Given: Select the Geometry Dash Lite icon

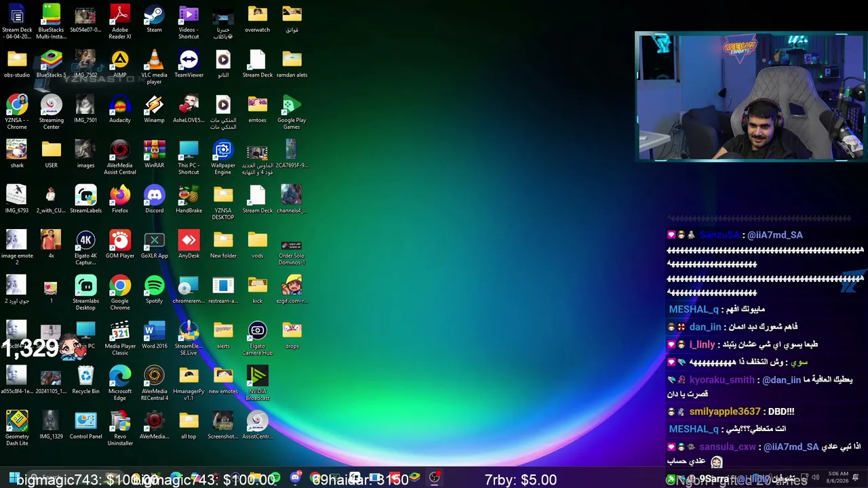Looking at the screenshot, I should click(x=17, y=429).
